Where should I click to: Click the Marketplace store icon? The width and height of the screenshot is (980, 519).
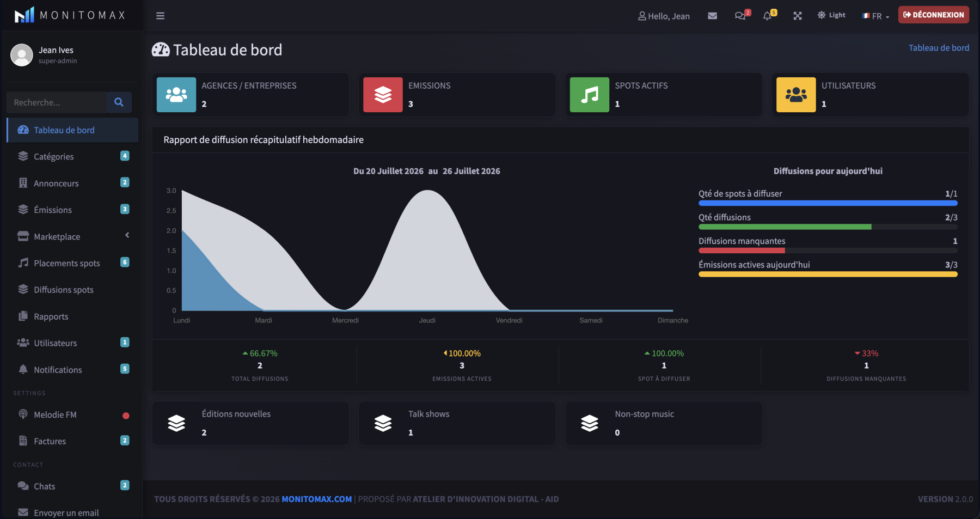click(23, 236)
